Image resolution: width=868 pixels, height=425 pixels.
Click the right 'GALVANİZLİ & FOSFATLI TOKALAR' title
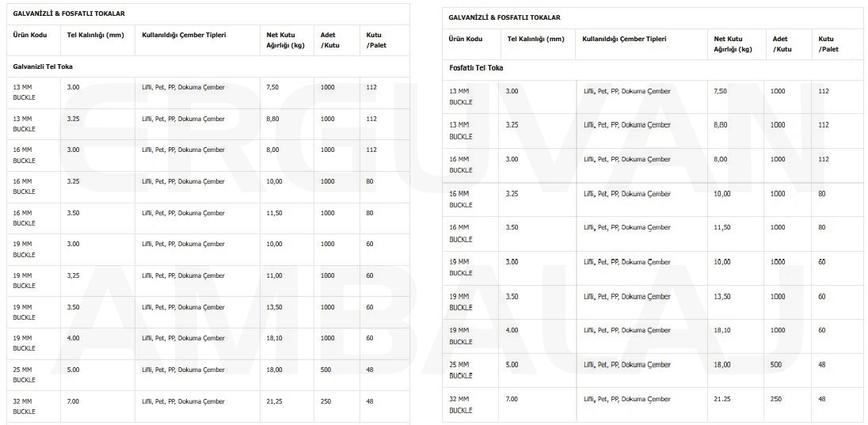click(x=504, y=17)
